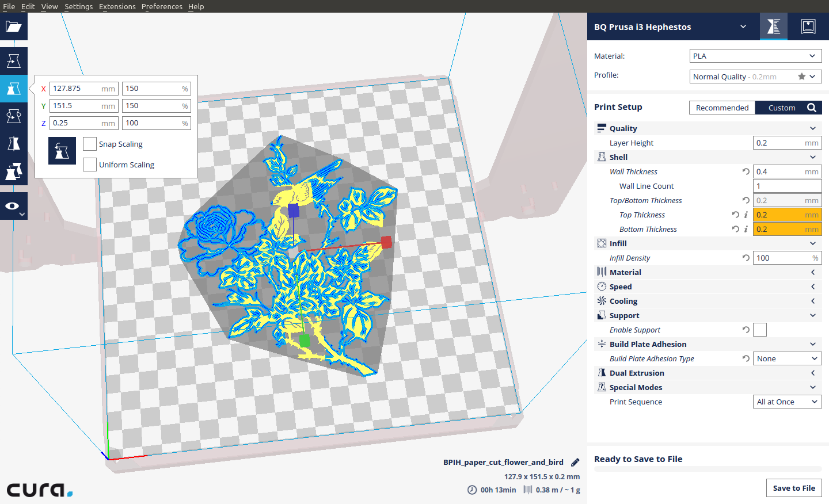Open the View menu
This screenshot has width=829, height=504.
50,6
